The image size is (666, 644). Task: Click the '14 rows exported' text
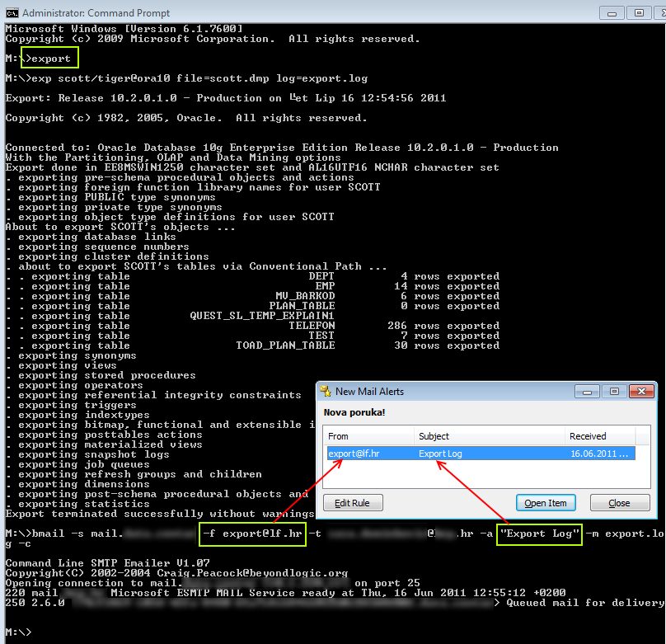(447, 286)
